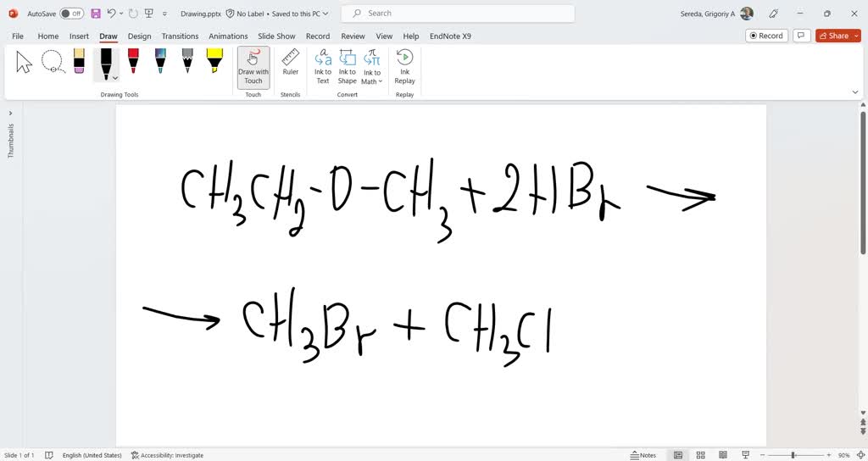
Task: Adjust the zoom slider handle
Action: pyautogui.click(x=793, y=455)
